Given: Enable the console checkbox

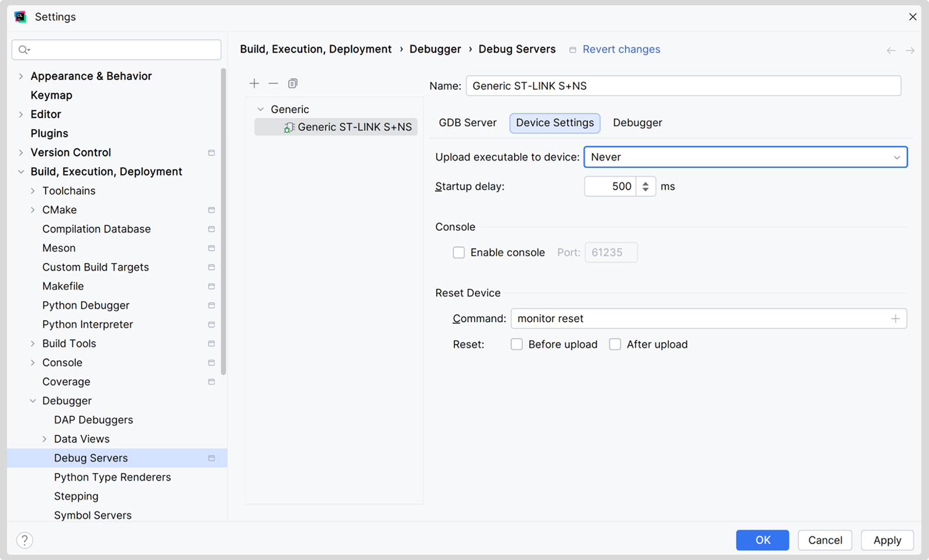Looking at the screenshot, I should [459, 253].
